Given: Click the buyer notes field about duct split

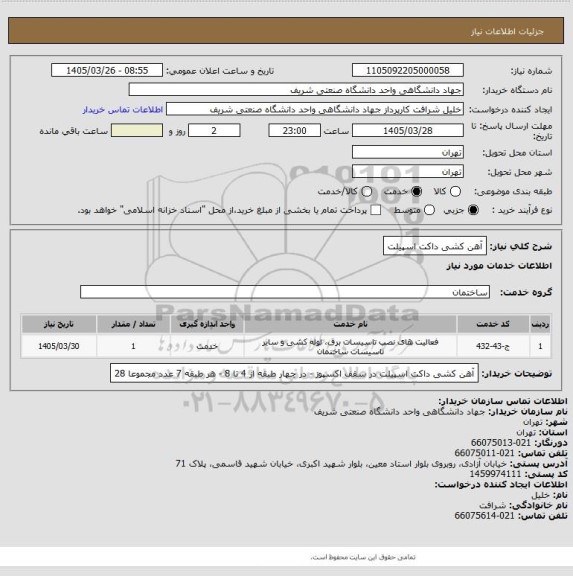Looking at the screenshot, I should pyautogui.click(x=294, y=373).
